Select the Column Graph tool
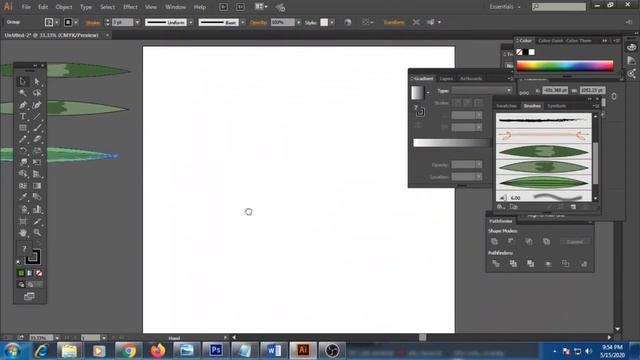This screenshot has width=640, height=360. coord(37,209)
